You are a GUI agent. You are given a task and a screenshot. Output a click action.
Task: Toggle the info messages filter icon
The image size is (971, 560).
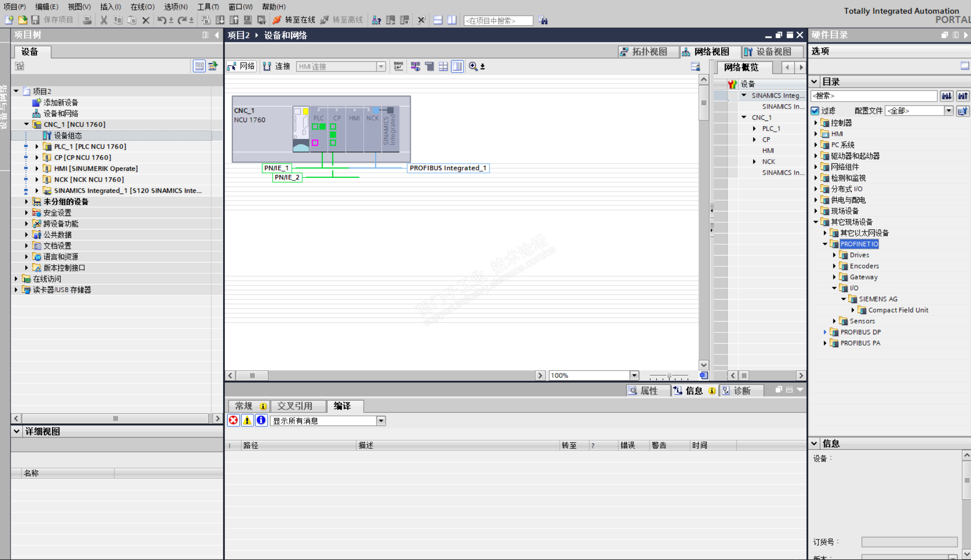(x=261, y=420)
